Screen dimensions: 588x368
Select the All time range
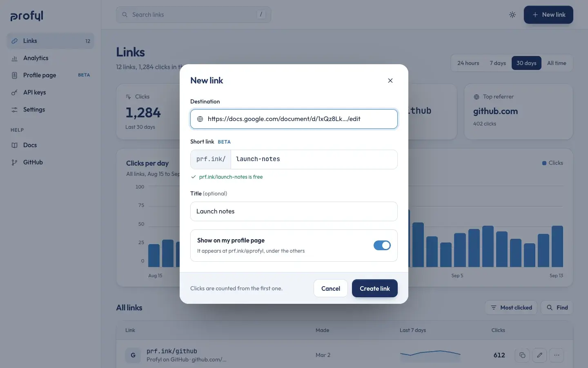pyautogui.click(x=557, y=63)
